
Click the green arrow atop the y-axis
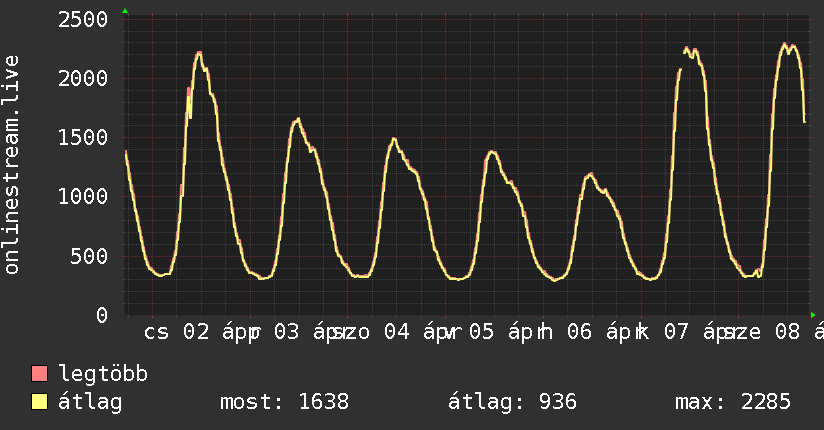(x=125, y=11)
